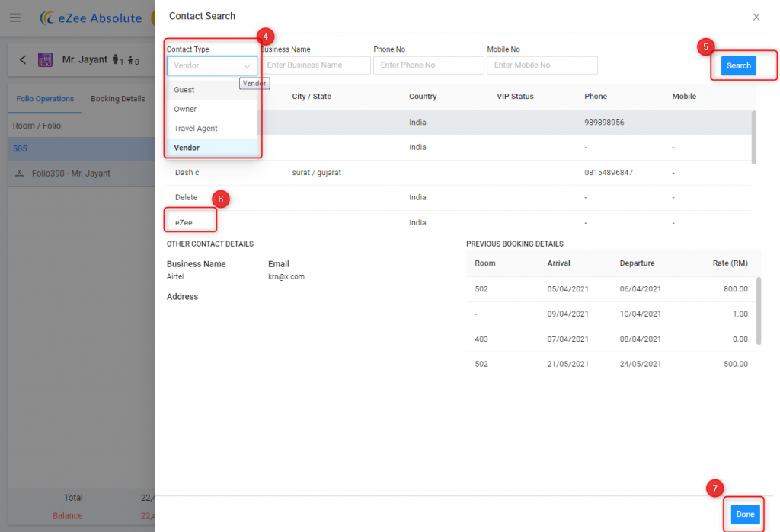Image resolution: width=780 pixels, height=532 pixels.
Task: Click phone number 08154896847
Action: pos(609,173)
